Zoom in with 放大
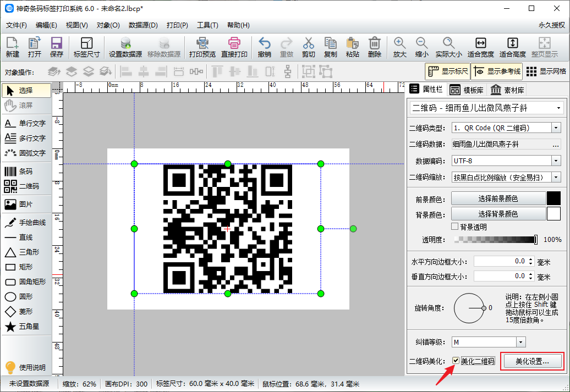The height and width of the screenshot is (392, 570). coord(399,47)
